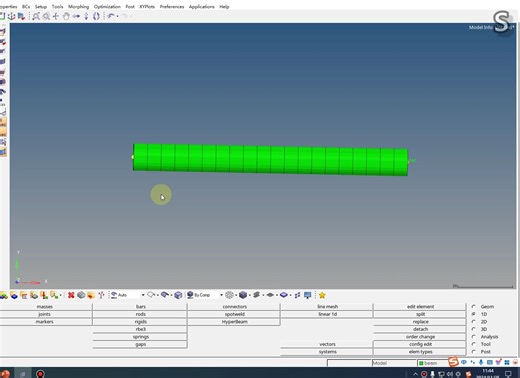Viewport: 520px width, 378px height.
Task: Select the Geom page radio button
Action: coord(473,306)
